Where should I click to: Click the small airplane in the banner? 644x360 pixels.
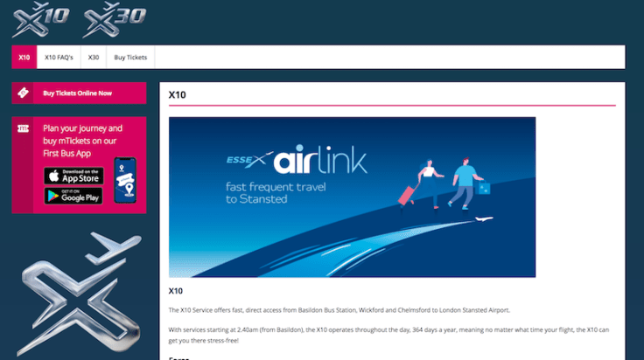point(480,219)
